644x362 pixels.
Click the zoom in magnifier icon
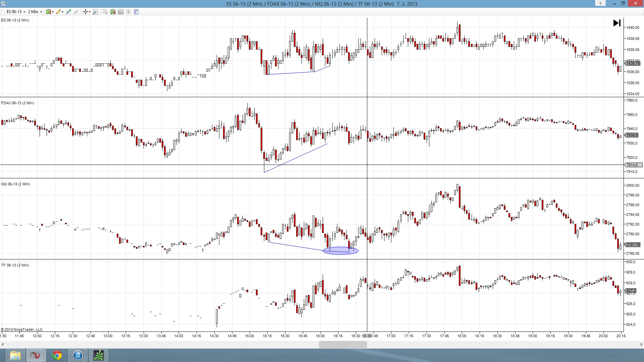tap(68, 12)
